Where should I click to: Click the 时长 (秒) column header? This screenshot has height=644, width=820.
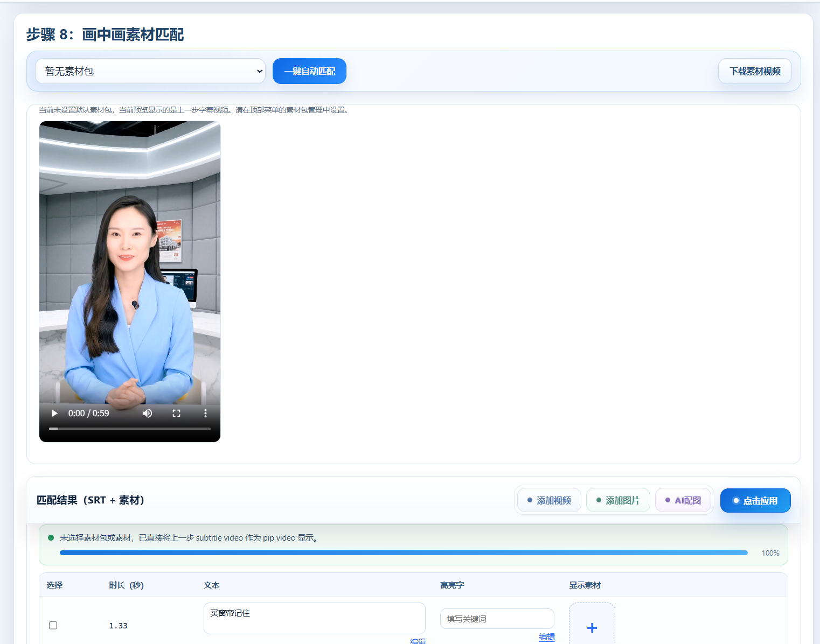[x=126, y=585]
